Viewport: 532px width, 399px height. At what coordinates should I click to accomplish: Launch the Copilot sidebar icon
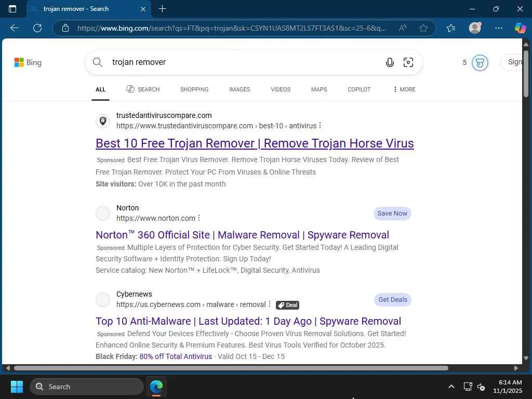[520, 28]
